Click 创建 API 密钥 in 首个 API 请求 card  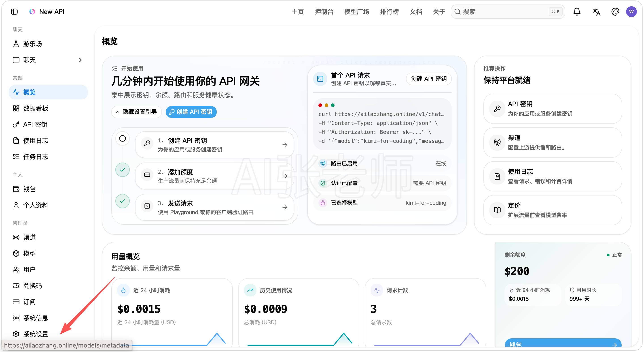pos(429,79)
